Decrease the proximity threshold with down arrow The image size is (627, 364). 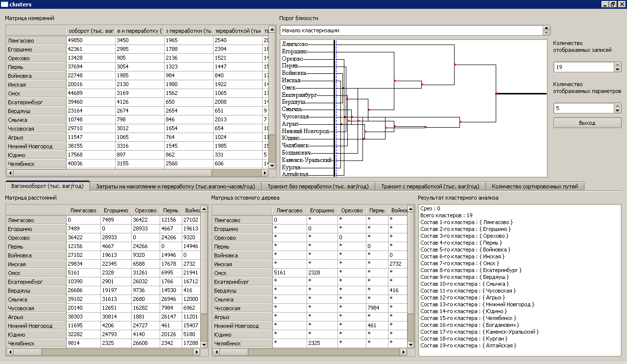[546, 33]
